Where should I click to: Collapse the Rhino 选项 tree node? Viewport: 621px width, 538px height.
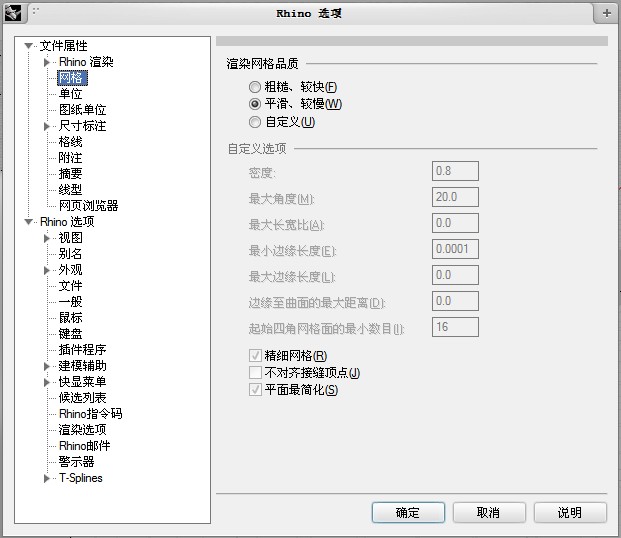(x=28, y=222)
